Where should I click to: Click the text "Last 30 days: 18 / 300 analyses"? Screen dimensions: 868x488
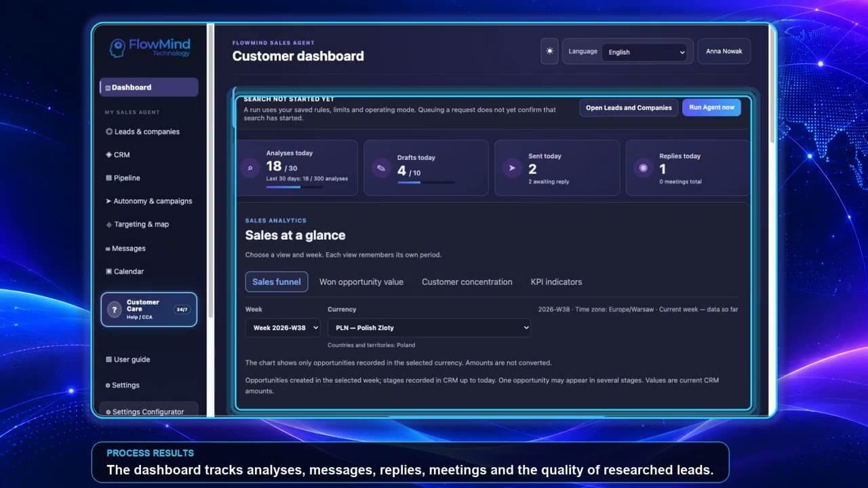point(307,179)
